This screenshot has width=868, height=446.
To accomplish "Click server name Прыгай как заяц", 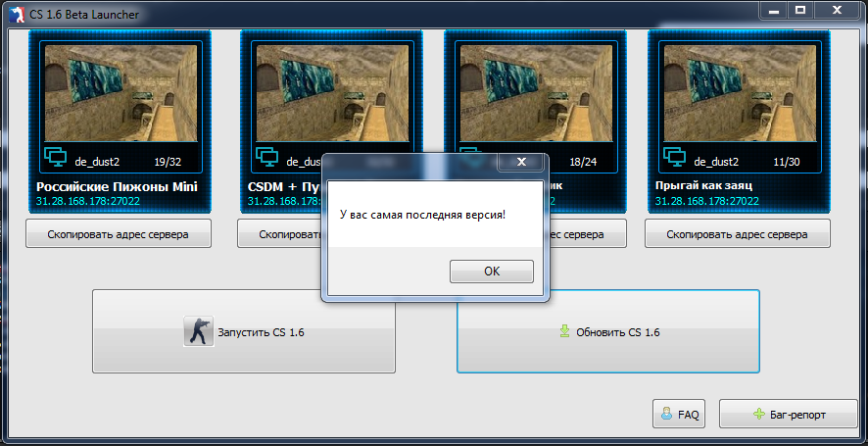I will (x=703, y=185).
